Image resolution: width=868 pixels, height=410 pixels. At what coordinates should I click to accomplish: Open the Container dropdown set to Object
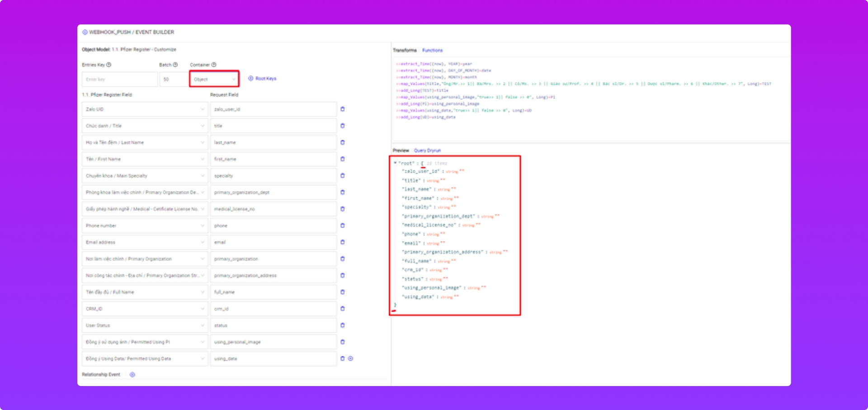214,80
